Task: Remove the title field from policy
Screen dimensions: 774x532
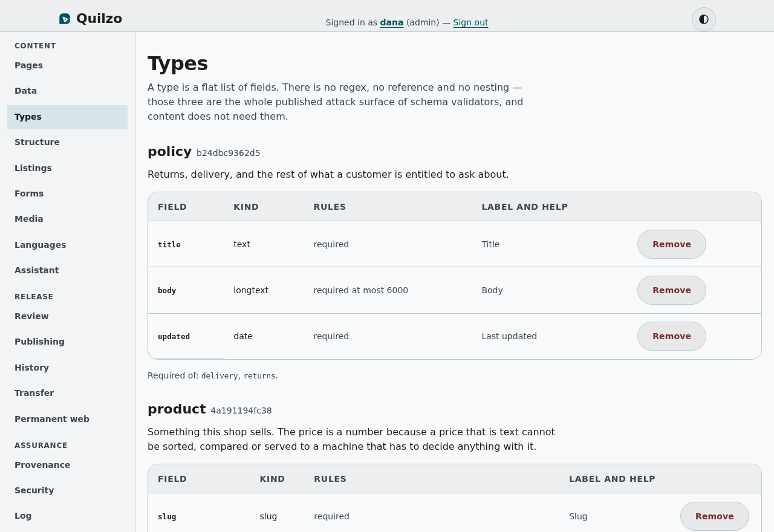Action: point(671,244)
